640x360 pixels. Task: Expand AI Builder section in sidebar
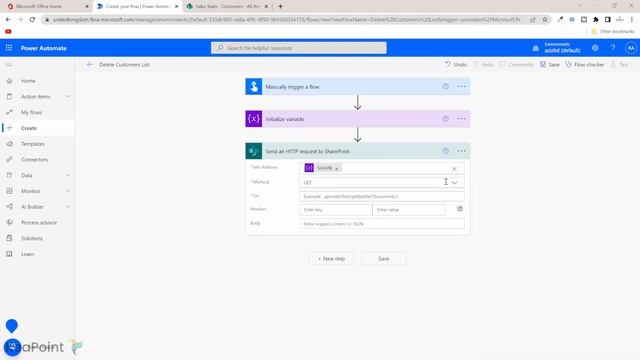pyautogui.click(x=67, y=207)
